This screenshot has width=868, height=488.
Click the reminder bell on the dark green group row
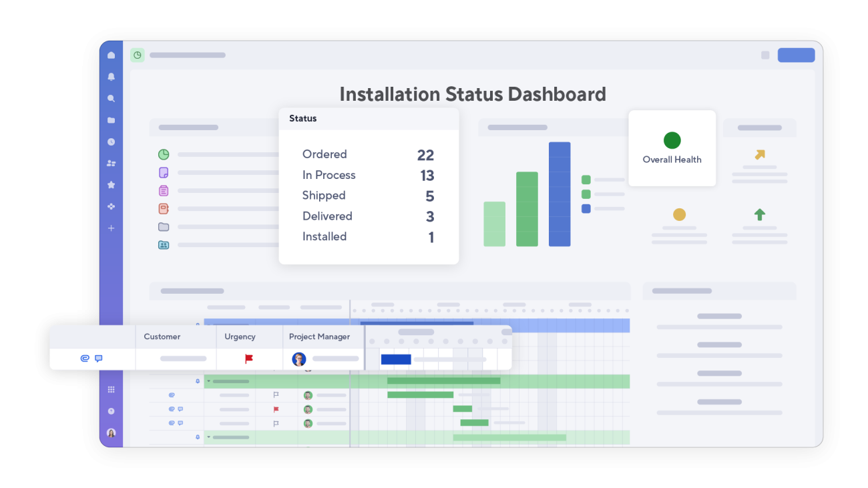(x=198, y=381)
